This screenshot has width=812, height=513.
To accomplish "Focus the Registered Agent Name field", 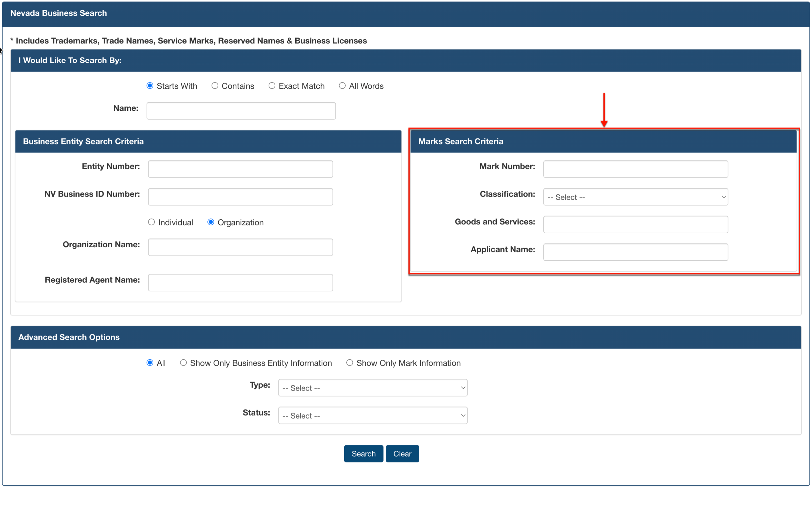I will pyautogui.click(x=240, y=283).
